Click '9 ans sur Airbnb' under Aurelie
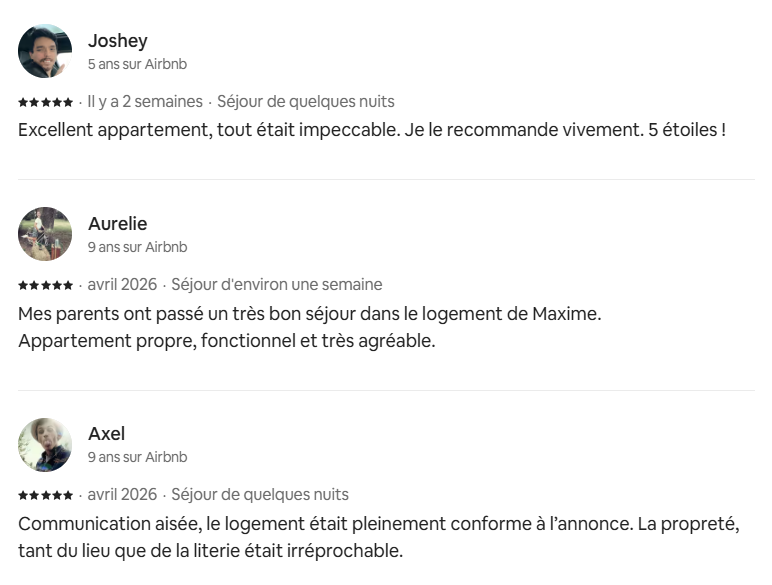772x585 pixels. (137, 247)
